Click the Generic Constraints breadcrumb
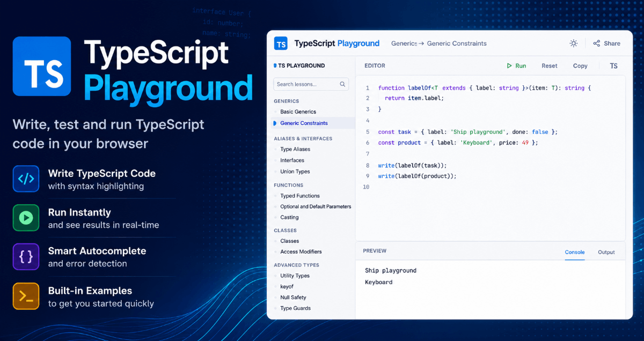 pyautogui.click(x=457, y=43)
